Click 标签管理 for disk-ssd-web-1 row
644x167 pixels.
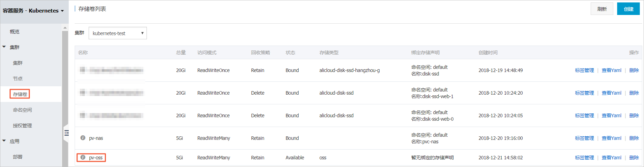point(584,93)
